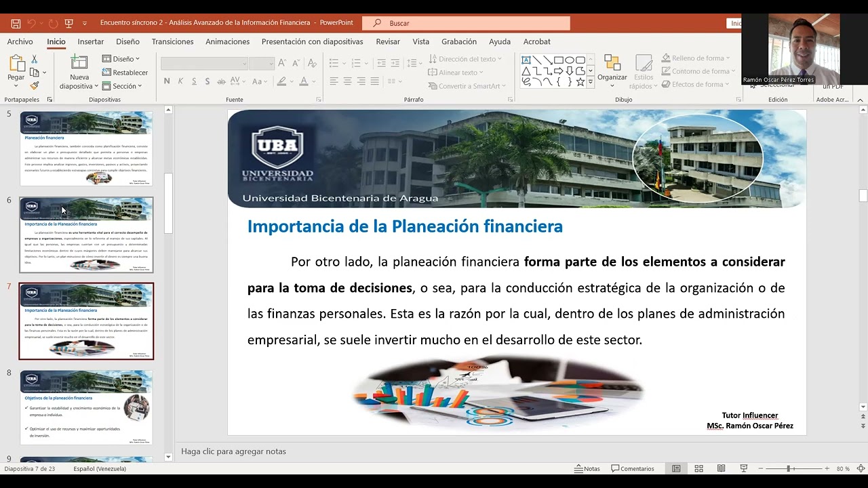Click Comentarios button in status bar
This screenshot has height=488, width=868.
pyautogui.click(x=633, y=468)
